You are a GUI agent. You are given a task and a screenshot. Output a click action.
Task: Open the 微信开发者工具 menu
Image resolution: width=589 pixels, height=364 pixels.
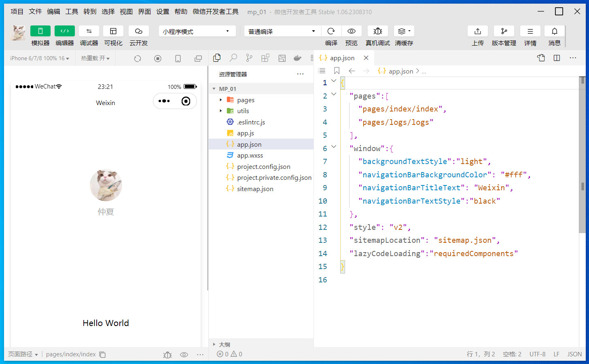[216, 12]
